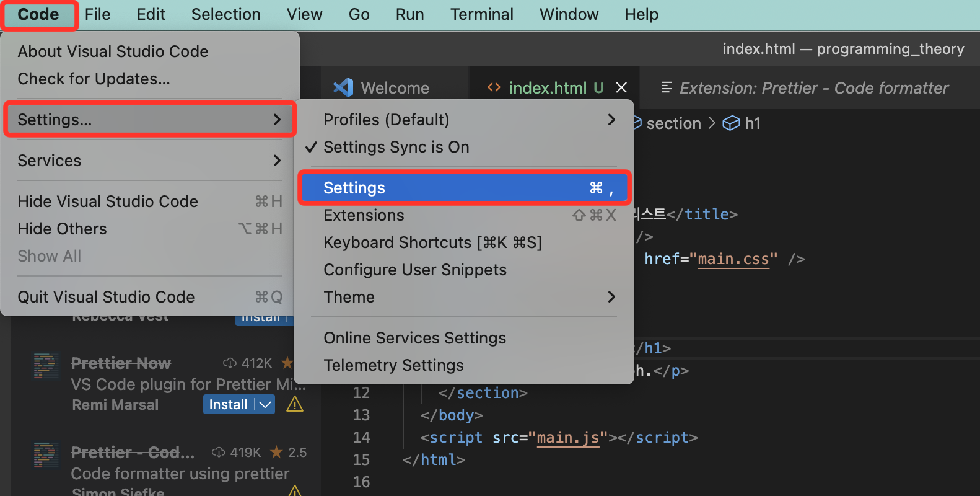Screen dimensions: 980x496
Task: Open Extensions from the submenu
Action: point(464,215)
